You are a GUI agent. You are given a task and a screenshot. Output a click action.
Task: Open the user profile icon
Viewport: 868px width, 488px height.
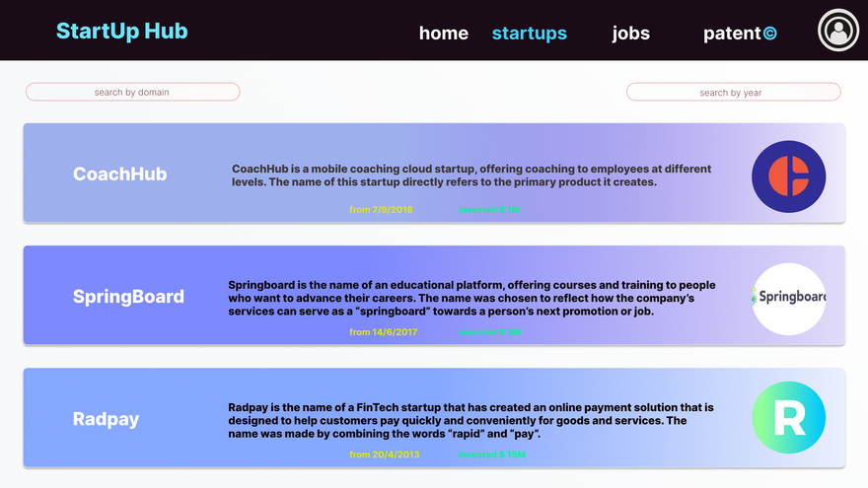[838, 31]
